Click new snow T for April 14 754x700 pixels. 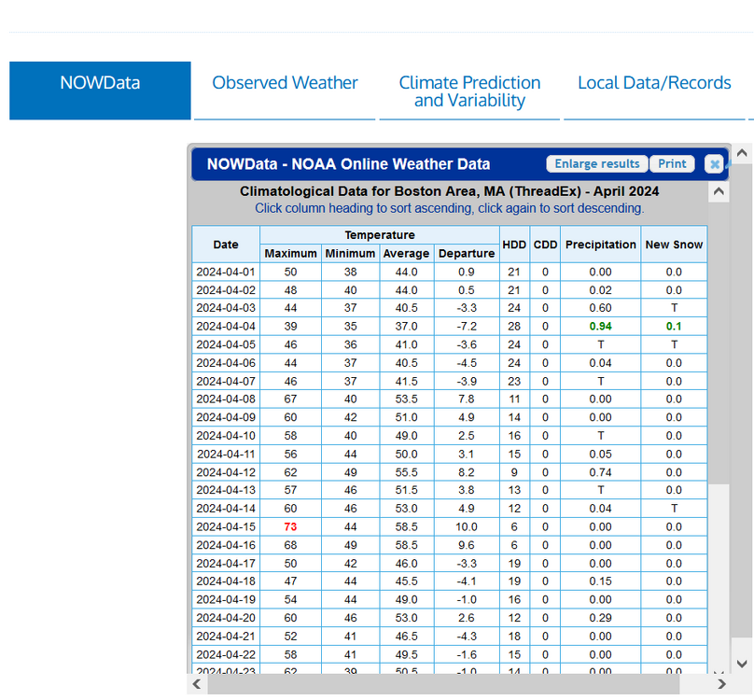click(674, 509)
